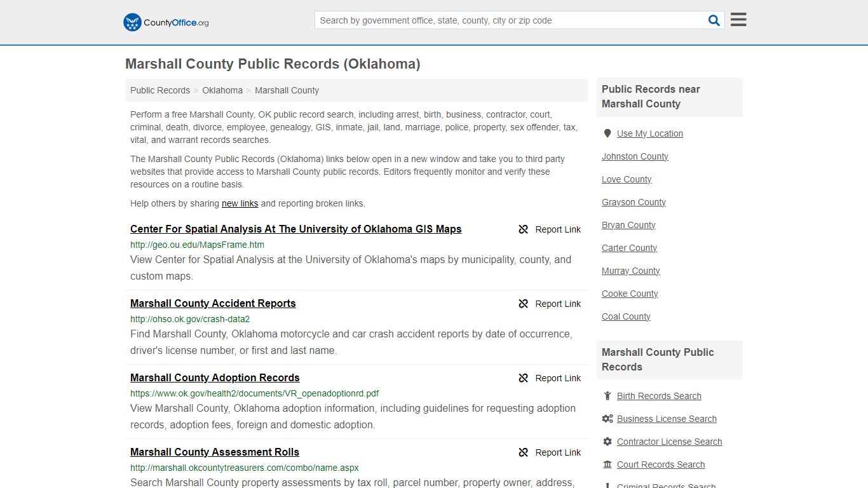Open the VR_openadoptionrd.pdf URL
This screenshot has width=868, height=488.
pyautogui.click(x=254, y=393)
